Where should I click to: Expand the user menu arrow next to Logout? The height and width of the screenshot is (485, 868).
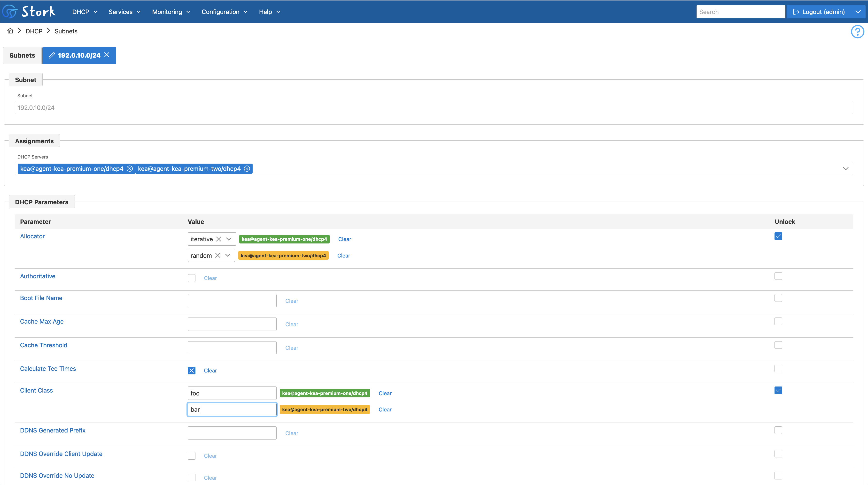pyautogui.click(x=858, y=12)
